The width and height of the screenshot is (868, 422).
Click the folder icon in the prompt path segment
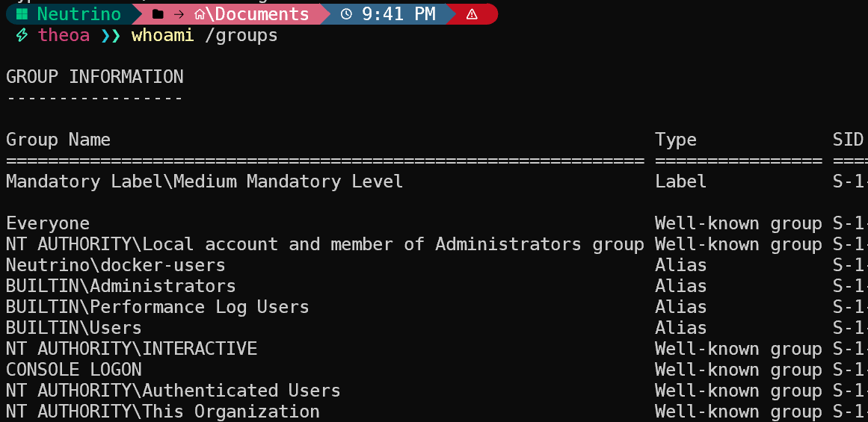click(x=158, y=14)
